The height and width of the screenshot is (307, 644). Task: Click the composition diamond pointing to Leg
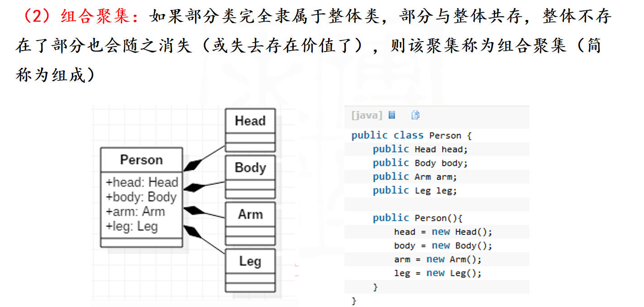[191, 232]
